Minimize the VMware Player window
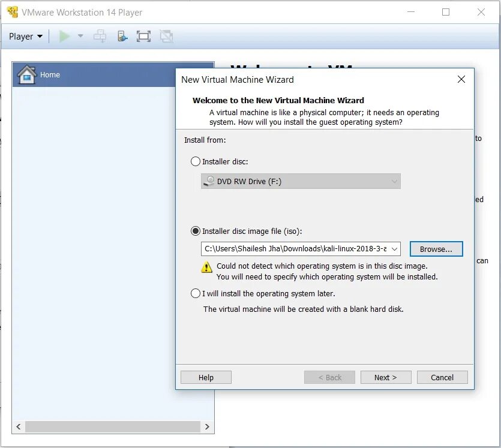This screenshot has width=501, height=448. pyautogui.click(x=411, y=12)
